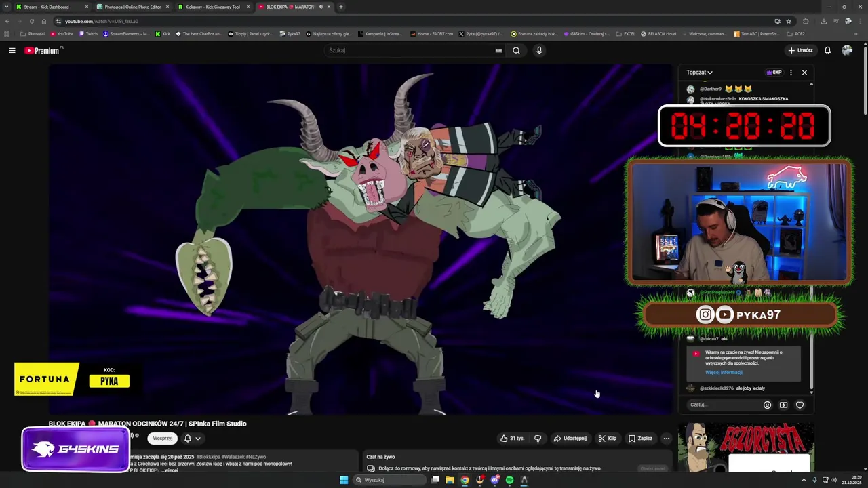This screenshot has height=488, width=868.
Task: Open the Egzorcysta recommended video thumbnail
Action: pyautogui.click(x=747, y=447)
